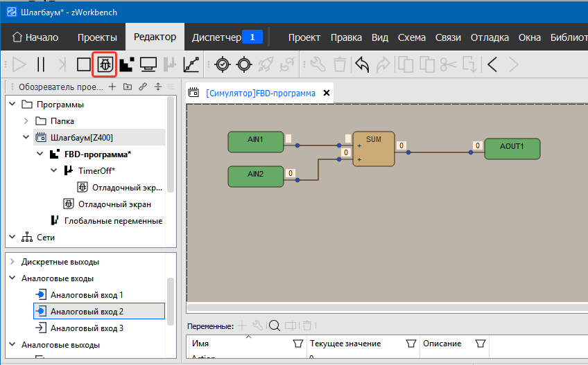Image resolution: width=588 pixels, height=365 pixels.
Task: Open the trend chart graph icon
Action: pos(191,64)
